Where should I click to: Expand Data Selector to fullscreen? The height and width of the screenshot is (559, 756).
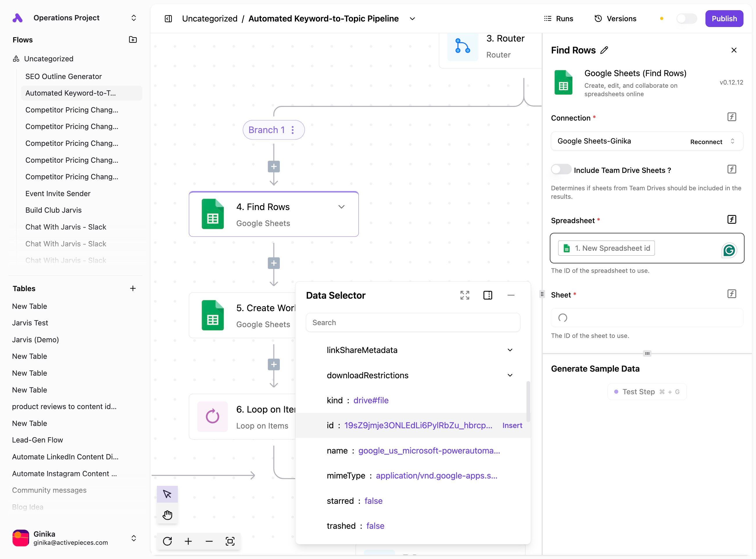[x=465, y=295]
